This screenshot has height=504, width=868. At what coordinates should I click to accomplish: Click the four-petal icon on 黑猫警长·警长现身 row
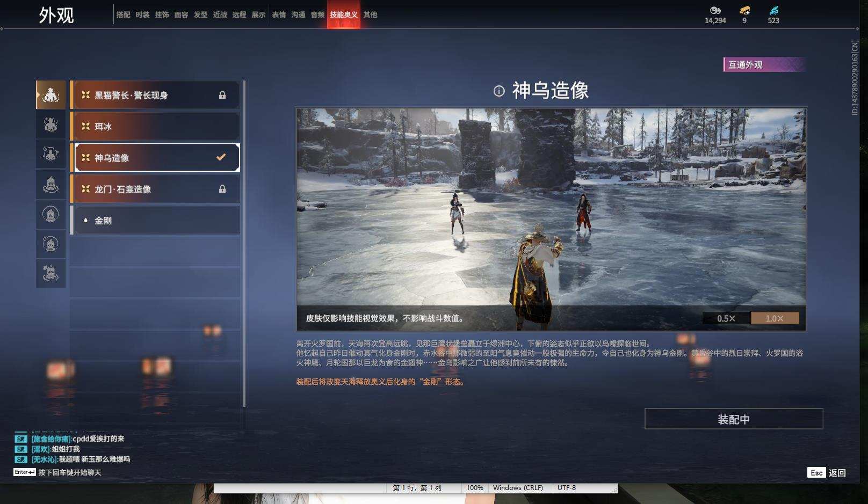(x=85, y=95)
